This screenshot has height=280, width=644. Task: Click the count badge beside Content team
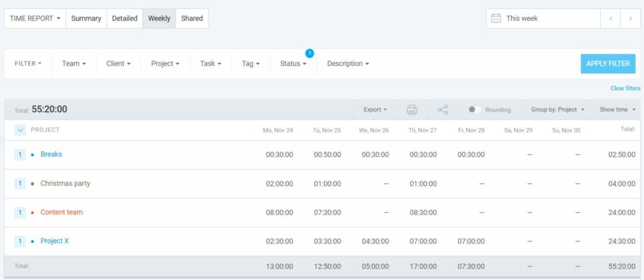pos(20,213)
